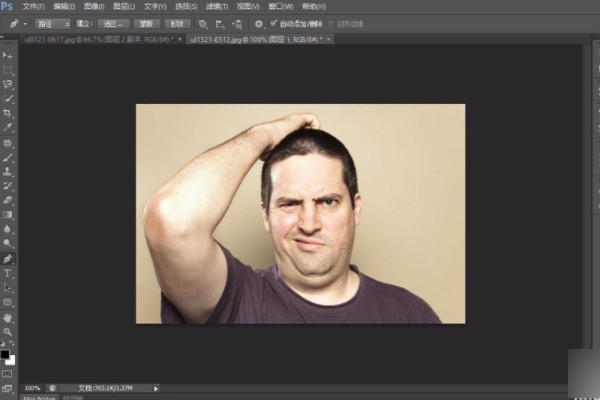Click document size 文档:703.1K/1.37M text
The image size is (600, 400).
click(105, 388)
